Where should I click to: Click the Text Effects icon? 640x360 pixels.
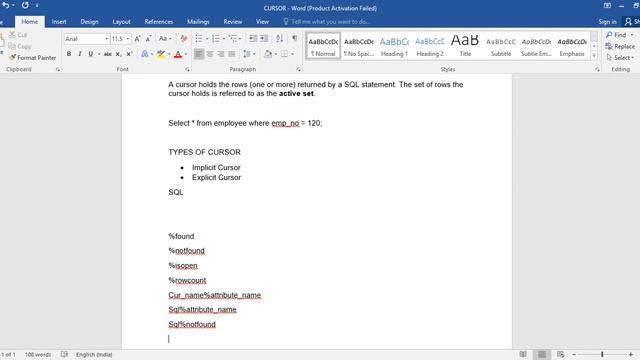(145, 54)
